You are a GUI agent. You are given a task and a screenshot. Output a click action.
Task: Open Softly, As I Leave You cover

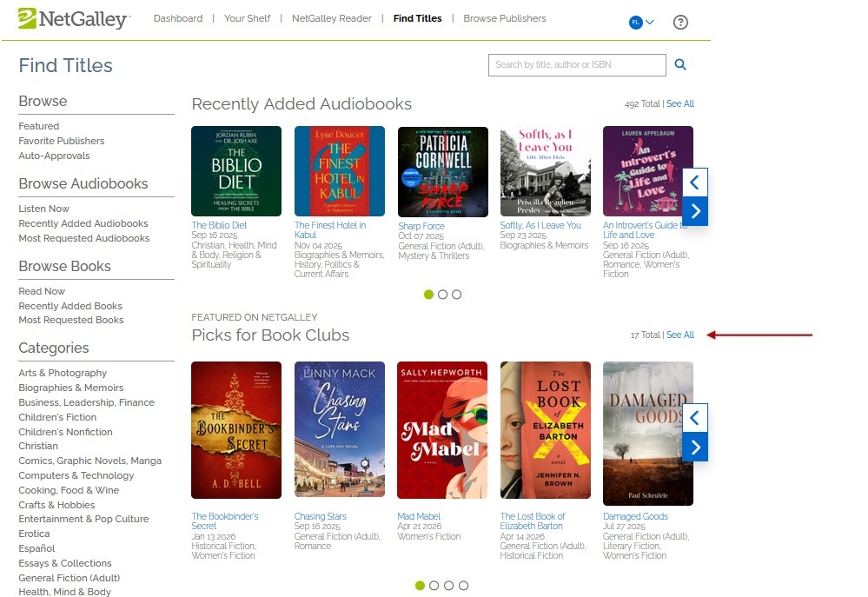pyautogui.click(x=546, y=172)
